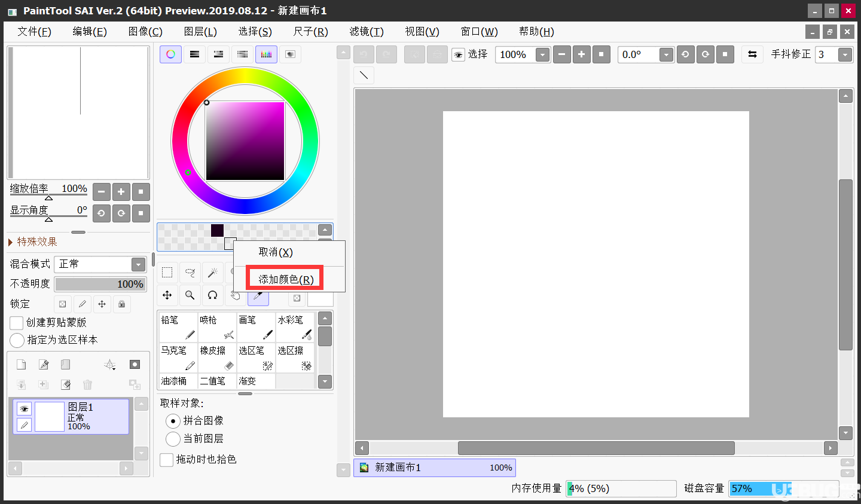Viewport: 861px width, 504px height.
Task: Choose the 选区笔 selection pen tool
Action: click(256, 358)
